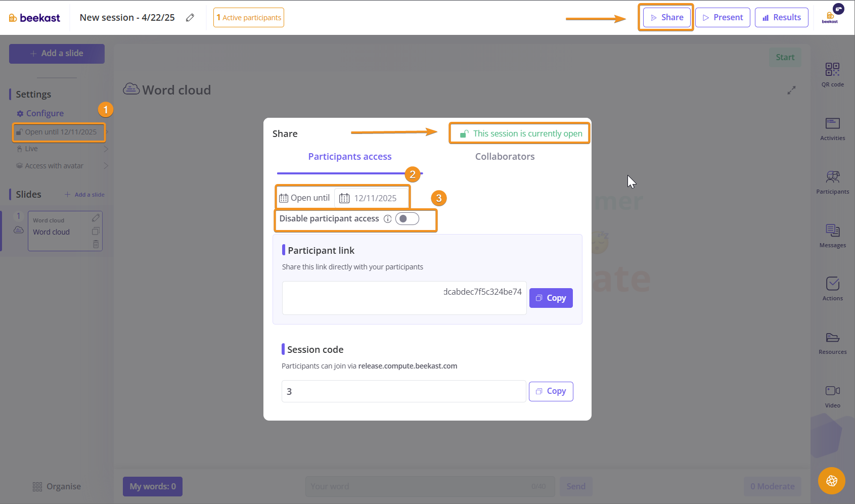Expand the Live settings row
Image resolution: width=855 pixels, height=504 pixels.
click(x=61, y=149)
